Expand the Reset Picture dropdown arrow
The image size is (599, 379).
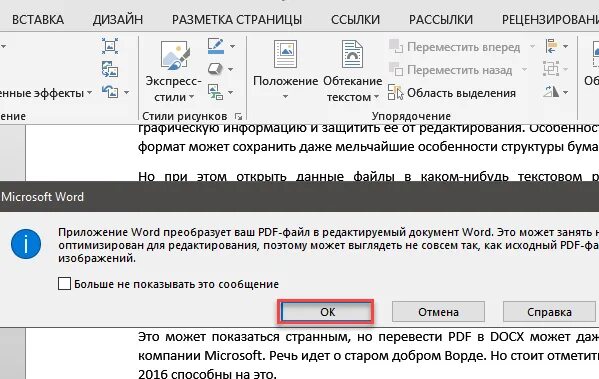click(x=126, y=92)
